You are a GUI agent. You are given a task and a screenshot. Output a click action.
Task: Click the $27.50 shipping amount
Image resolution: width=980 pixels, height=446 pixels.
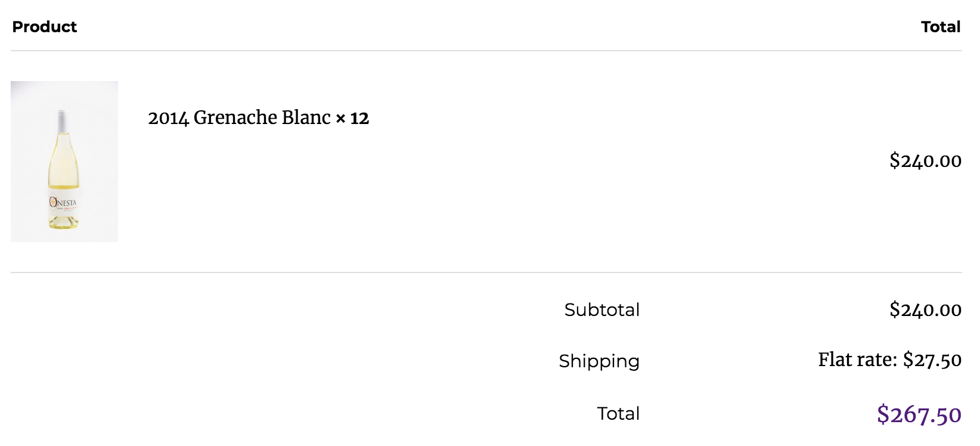click(x=932, y=360)
